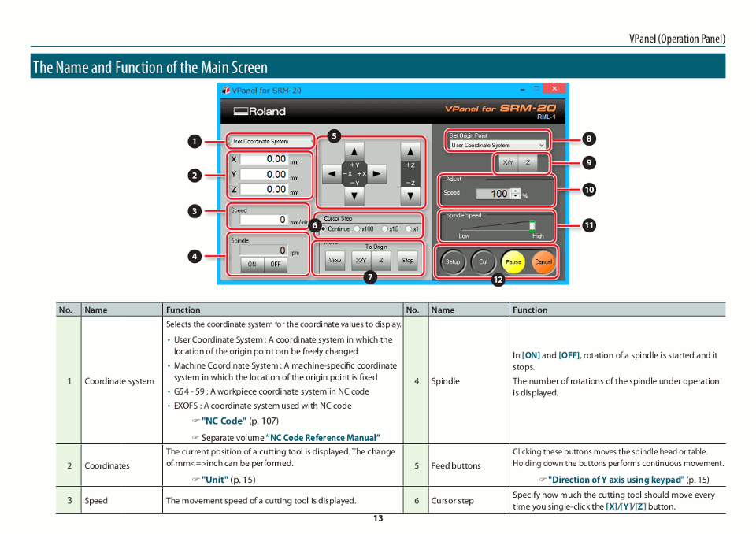The width and height of the screenshot is (756, 534).
Task: Click the [X]/[Y]/[Z] text in the Cursor step row
Action: 626,507
